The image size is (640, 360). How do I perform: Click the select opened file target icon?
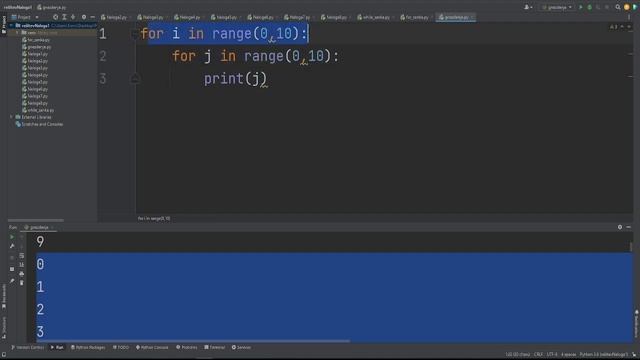[56, 17]
